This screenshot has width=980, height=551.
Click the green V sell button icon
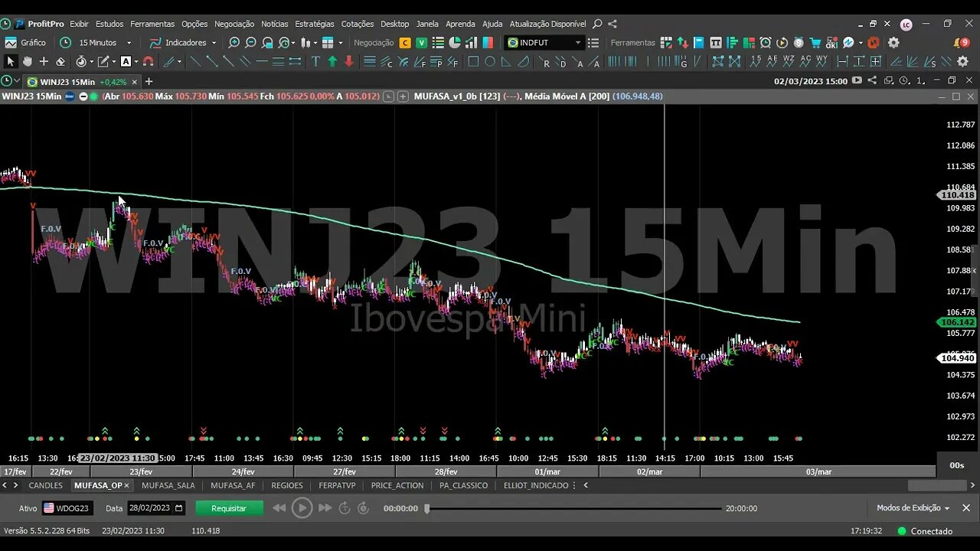click(421, 43)
